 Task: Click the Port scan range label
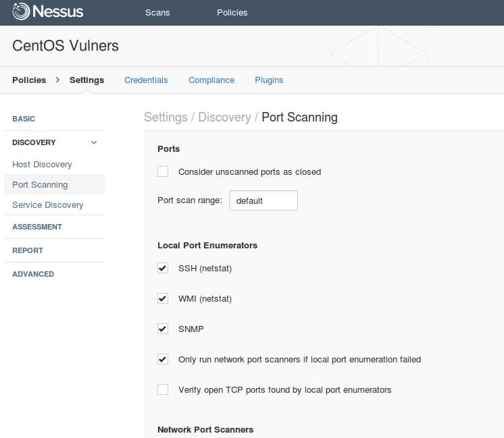click(190, 200)
